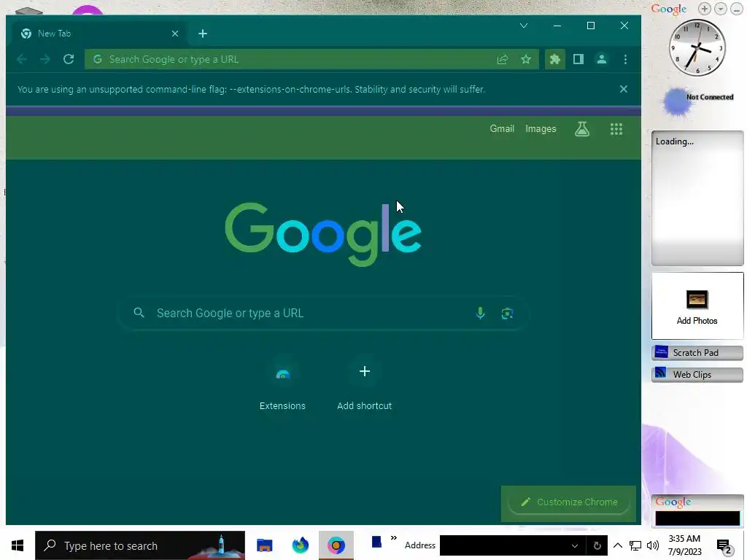Open the sidebar options dropdown arrow
Screen dimensions: 747x560
720,9
